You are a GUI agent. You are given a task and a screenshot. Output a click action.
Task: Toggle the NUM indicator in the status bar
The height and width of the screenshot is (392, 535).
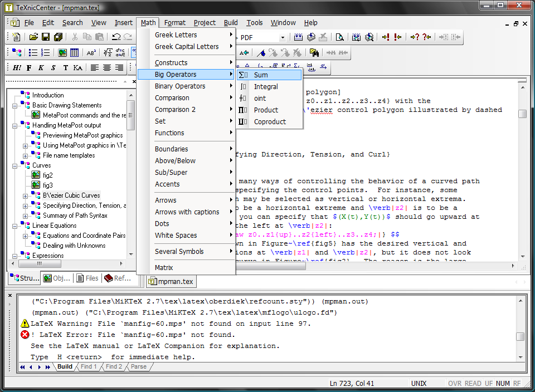tap(503, 384)
